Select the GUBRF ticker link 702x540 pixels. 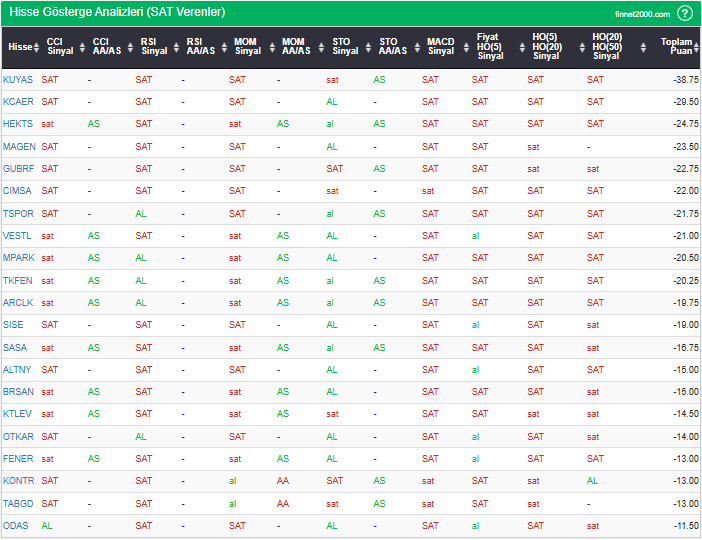18,169
